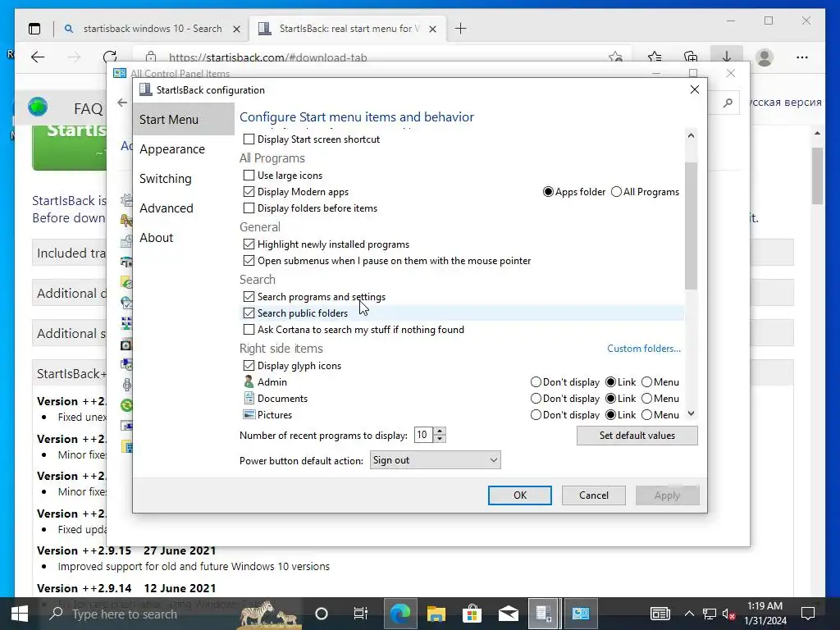Click the Edge refresh button
This screenshot has height=630, width=840.
click(110, 57)
